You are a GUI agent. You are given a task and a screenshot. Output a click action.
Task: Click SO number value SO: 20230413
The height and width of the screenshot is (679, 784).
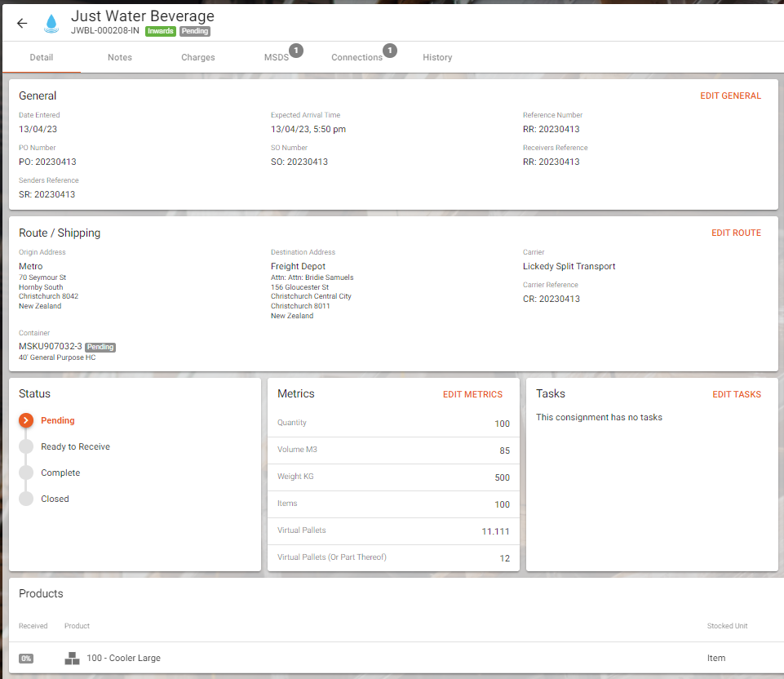pos(299,162)
